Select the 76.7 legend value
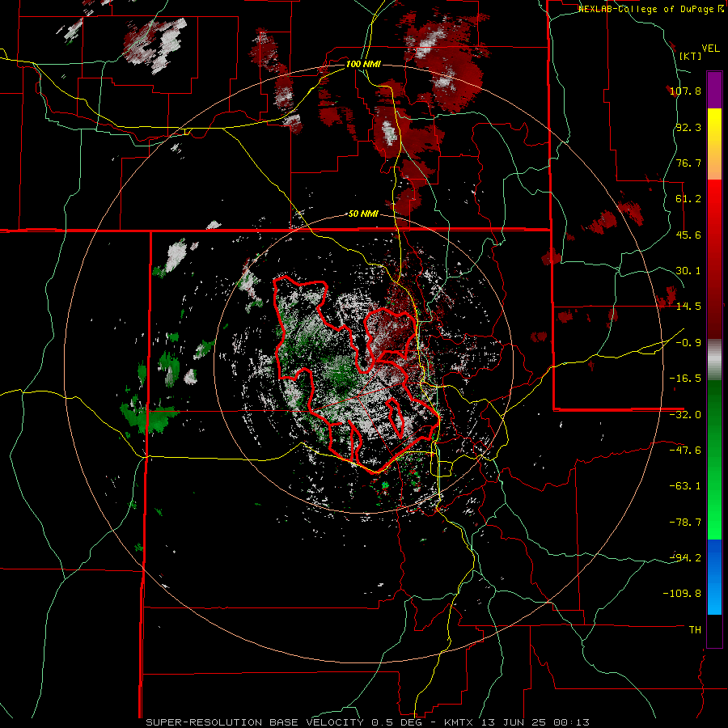This screenshot has height=728, width=728. coord(688,163)
